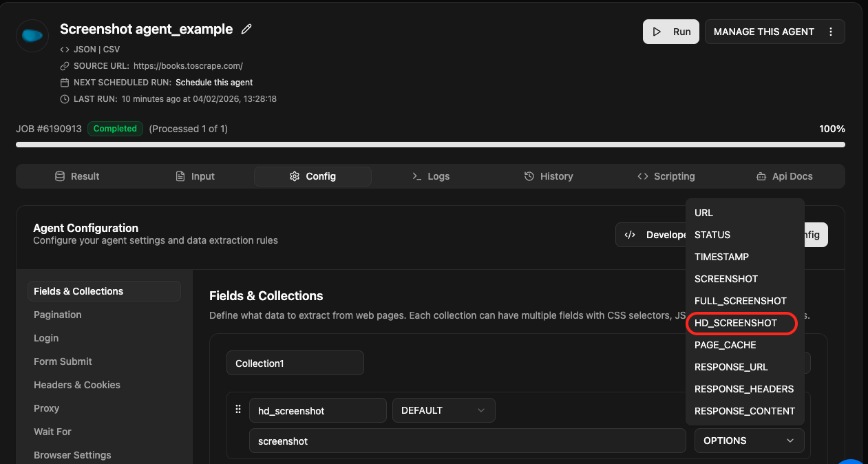The image size is (868, 464).
Task: Click the Collection1 name input field
Action: (295, 363)
